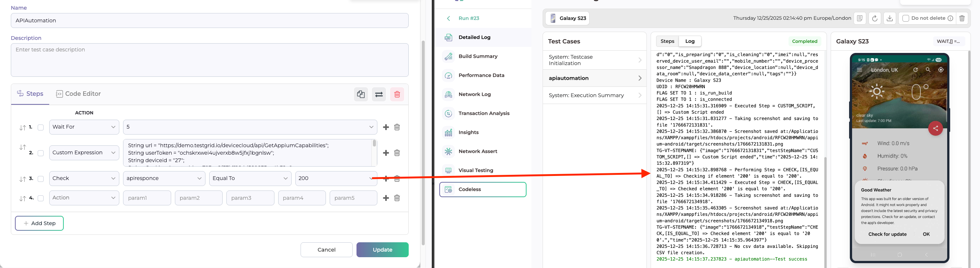Switch to the Steps tab in log panel
The width and height of the screenshot is (980, 268).
tap(667, 41)
